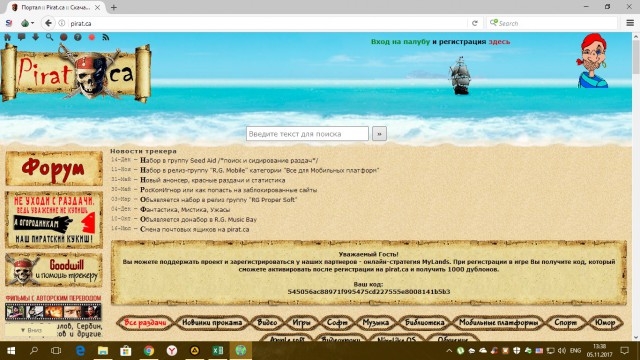
Task: Open news 'Объявляется донабор в R.G. Music Bay'
Action: [198, 219]
